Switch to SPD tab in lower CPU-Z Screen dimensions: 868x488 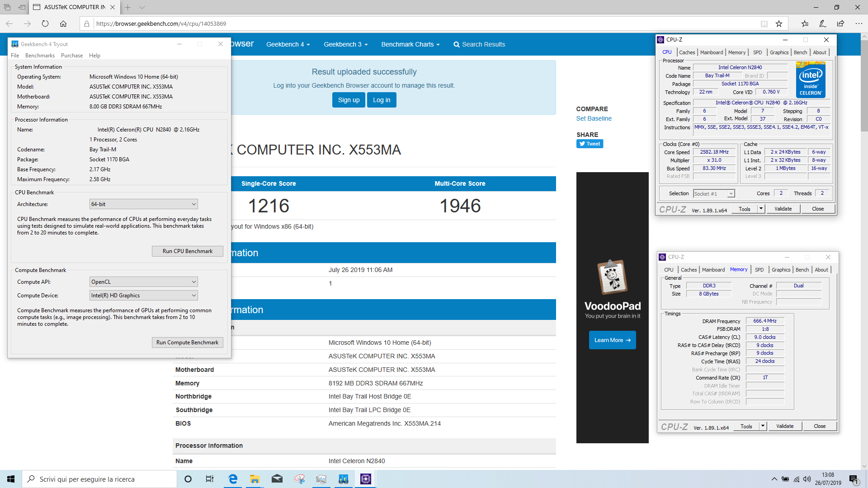tap(759, 270)
